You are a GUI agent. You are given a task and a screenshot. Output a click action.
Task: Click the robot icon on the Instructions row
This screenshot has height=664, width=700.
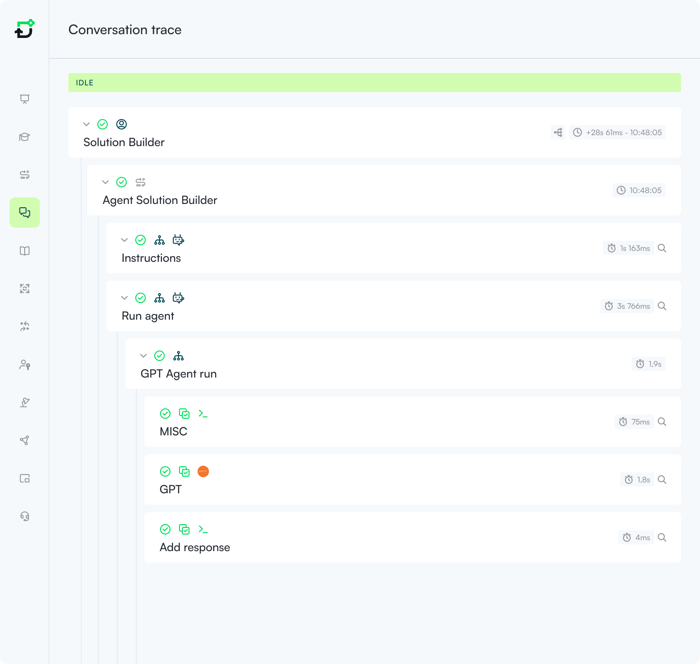178,240
